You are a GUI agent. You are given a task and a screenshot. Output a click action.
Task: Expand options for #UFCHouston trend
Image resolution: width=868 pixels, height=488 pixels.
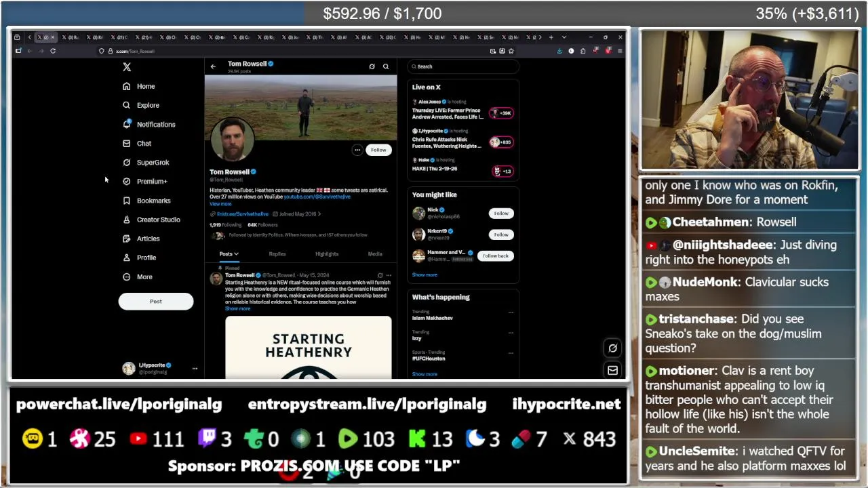(x=511, y=353)
